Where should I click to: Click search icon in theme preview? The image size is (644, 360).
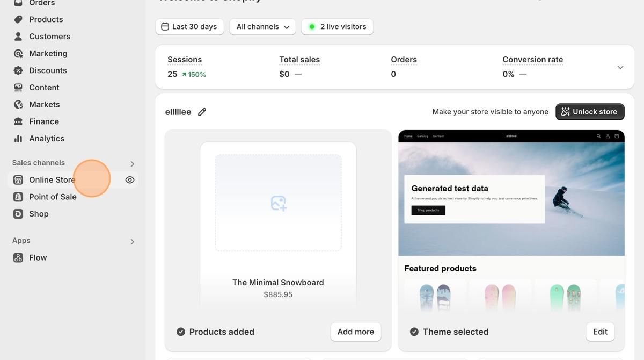[599, 136]
